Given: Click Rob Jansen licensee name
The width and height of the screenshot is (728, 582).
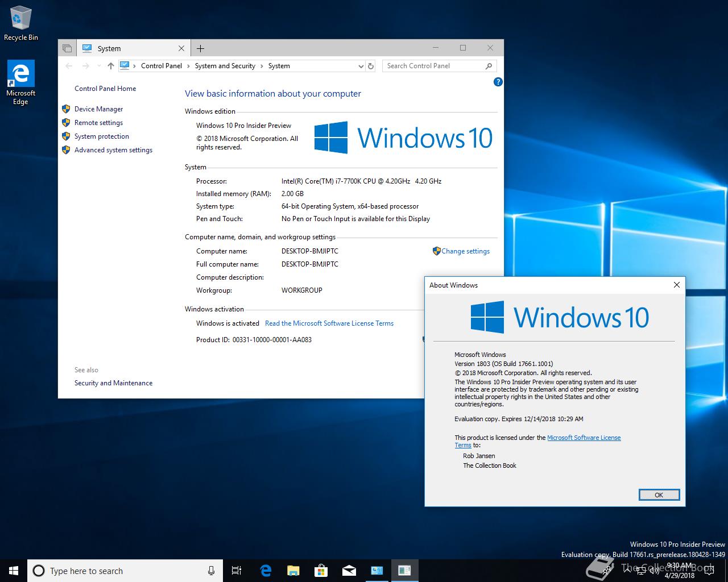Looking at the screenshot, I should pos(479,456).
